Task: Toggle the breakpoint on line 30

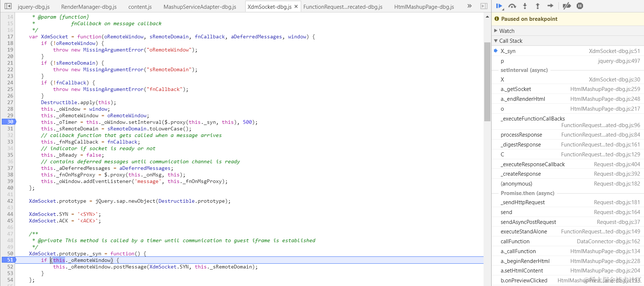Action: 9,122
